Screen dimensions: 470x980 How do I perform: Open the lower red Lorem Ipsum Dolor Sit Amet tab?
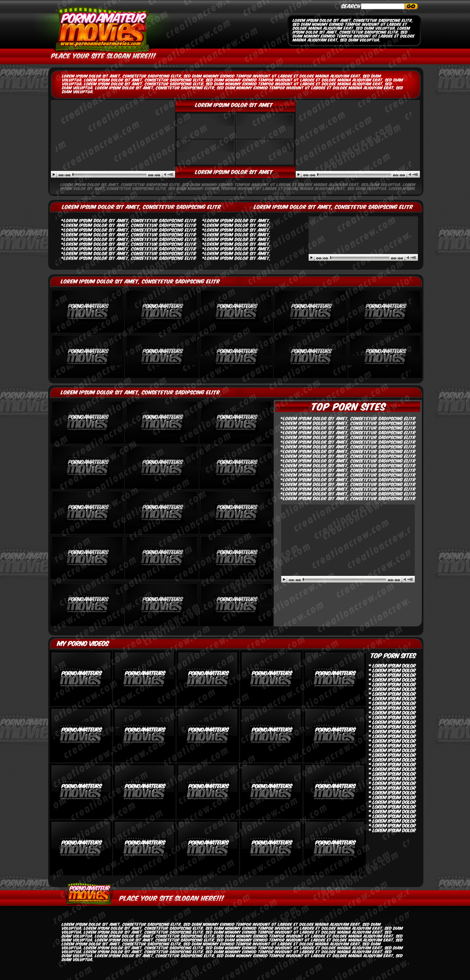(235, 172)
